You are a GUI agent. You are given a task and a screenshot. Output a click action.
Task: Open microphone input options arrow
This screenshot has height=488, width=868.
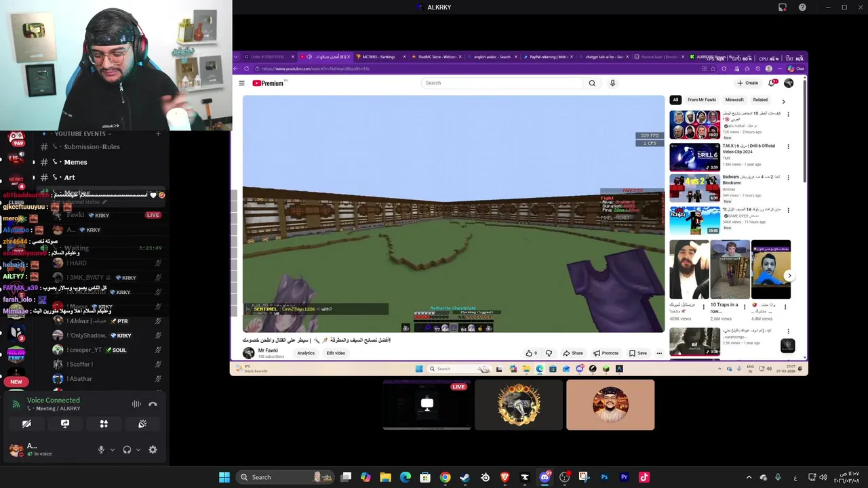[x=113, y=449]
